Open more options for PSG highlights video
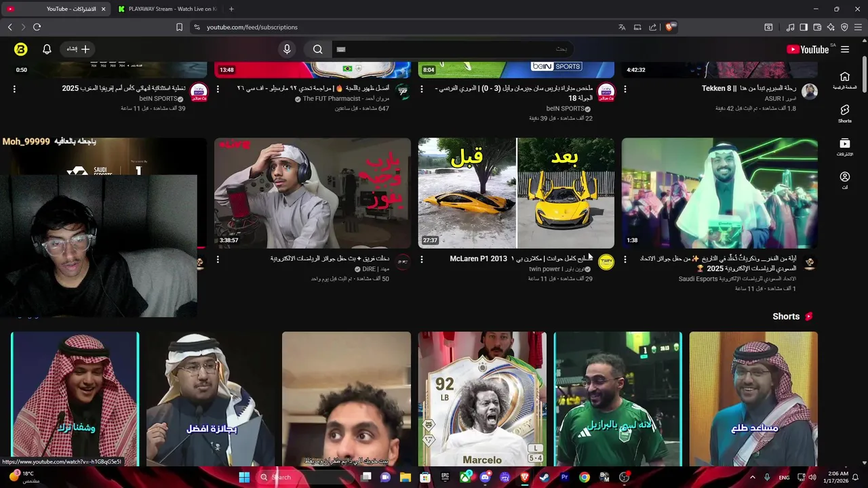The image size is (868, 488). (x=421, y=89)
